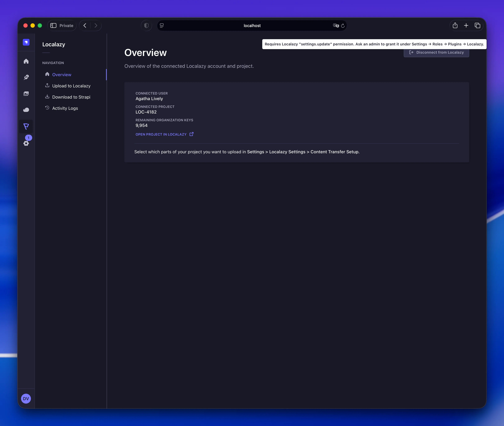Click Disconnect from Localazy button
504x426 pixels.
click(436, 52)
